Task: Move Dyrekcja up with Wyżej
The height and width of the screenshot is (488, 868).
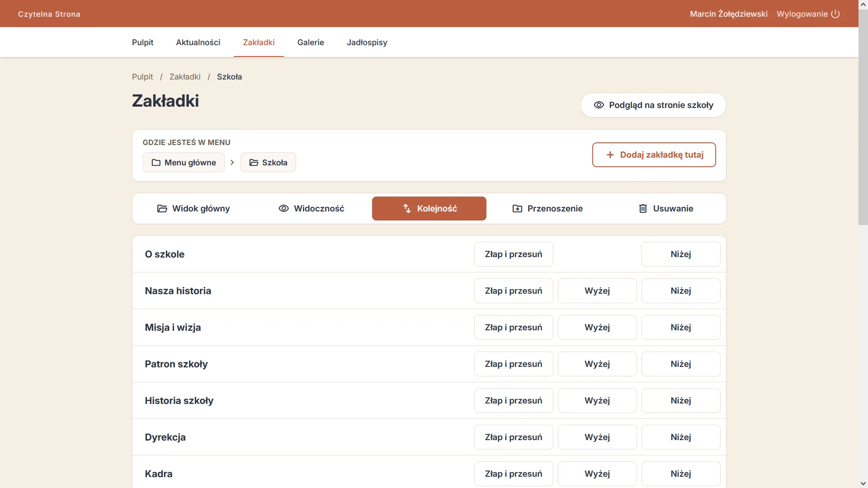Action: (597, 437)
